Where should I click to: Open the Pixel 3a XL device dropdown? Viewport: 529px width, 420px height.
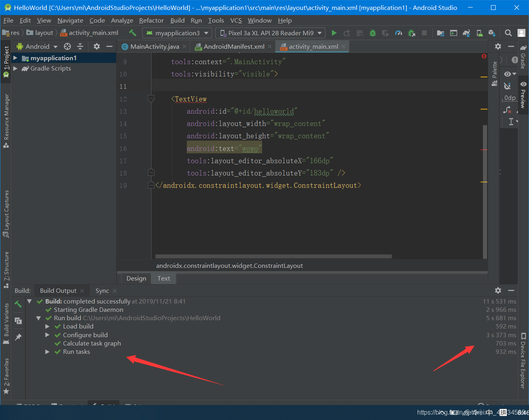pyautogui.click(x=270, y=33)
